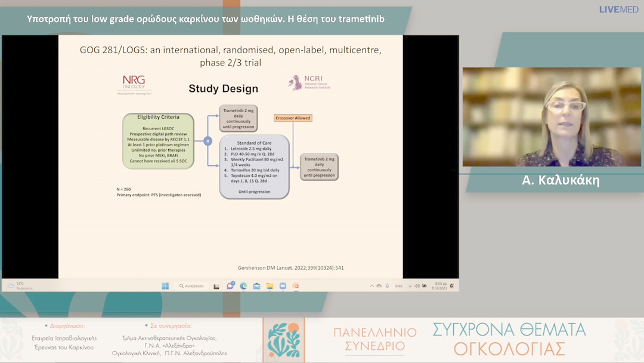
Task: Open the Teams Chat taskbar icon
Action: [x=230, y=286]
